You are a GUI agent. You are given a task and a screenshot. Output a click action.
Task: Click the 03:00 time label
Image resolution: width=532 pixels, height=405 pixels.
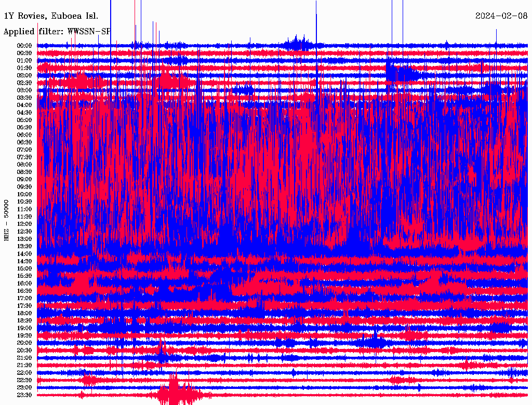(24, 90)
